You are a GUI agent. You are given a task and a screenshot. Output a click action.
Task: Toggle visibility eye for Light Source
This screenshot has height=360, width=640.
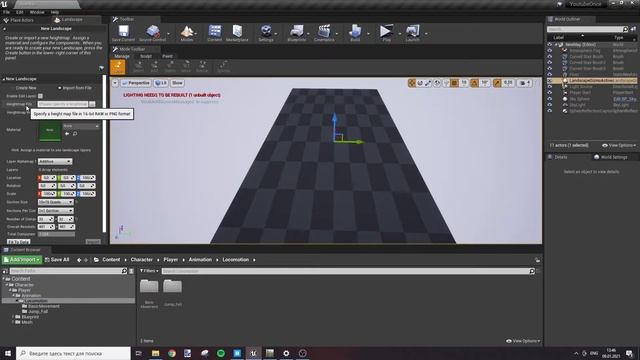point(550,87)
